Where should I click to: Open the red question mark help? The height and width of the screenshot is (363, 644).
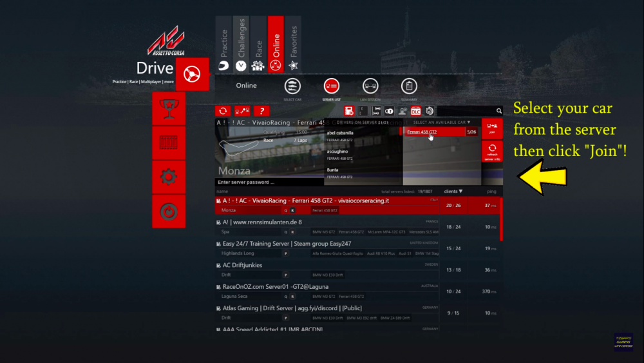coord(261,111)
